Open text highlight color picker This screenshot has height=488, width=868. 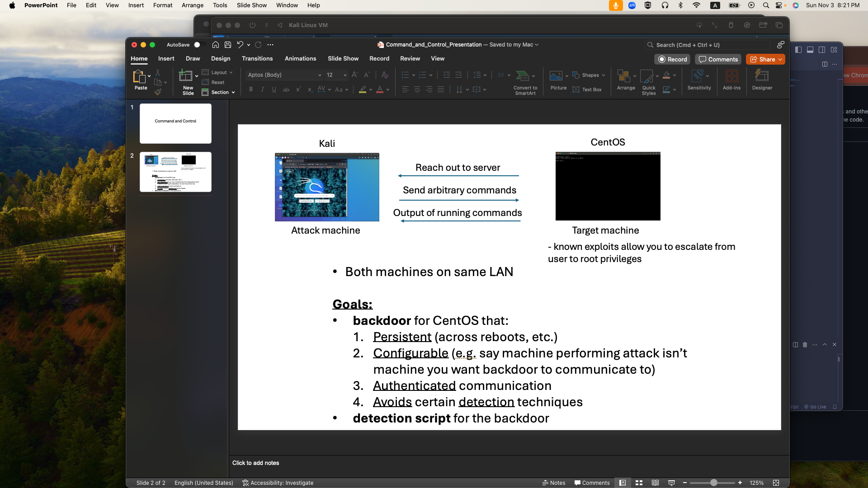[x=371, y=89]
